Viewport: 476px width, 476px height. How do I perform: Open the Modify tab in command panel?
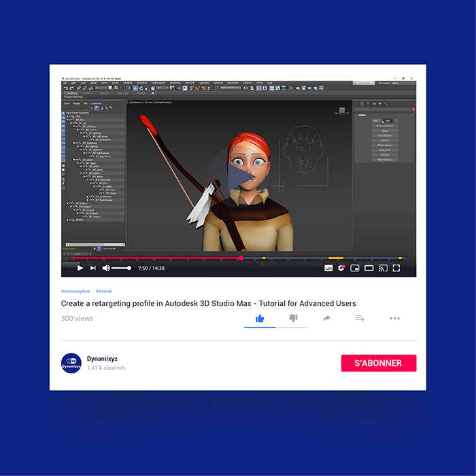click(362, 103)
